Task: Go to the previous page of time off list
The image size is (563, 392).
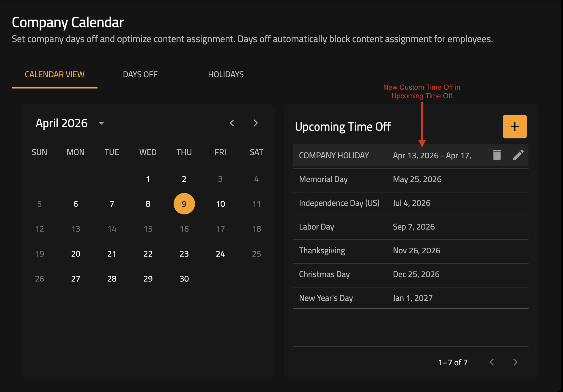Action: (492, 362)
